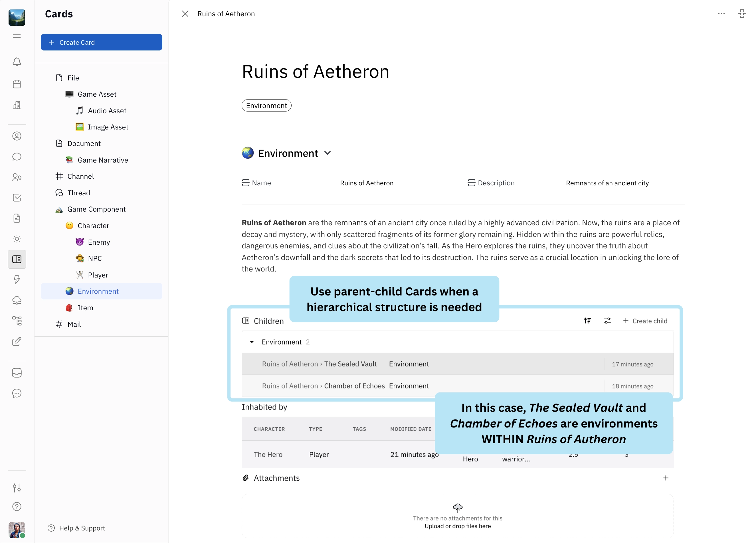
Task: Select the Character card type
Action: point(93,226)
